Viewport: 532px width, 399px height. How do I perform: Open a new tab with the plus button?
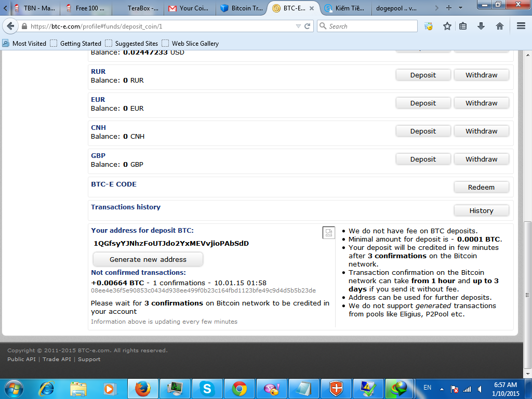click(x=448, y=8)
